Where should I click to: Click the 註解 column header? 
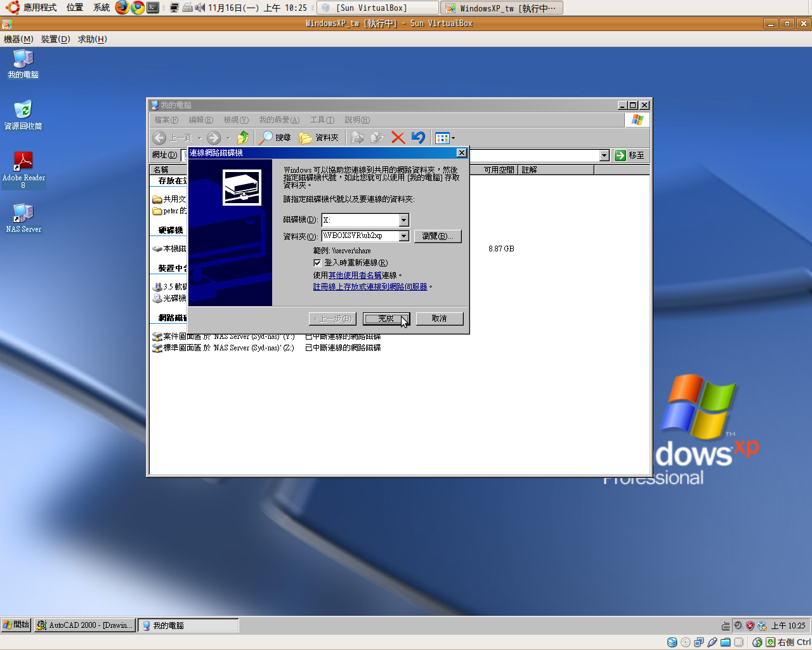point(556,170)
